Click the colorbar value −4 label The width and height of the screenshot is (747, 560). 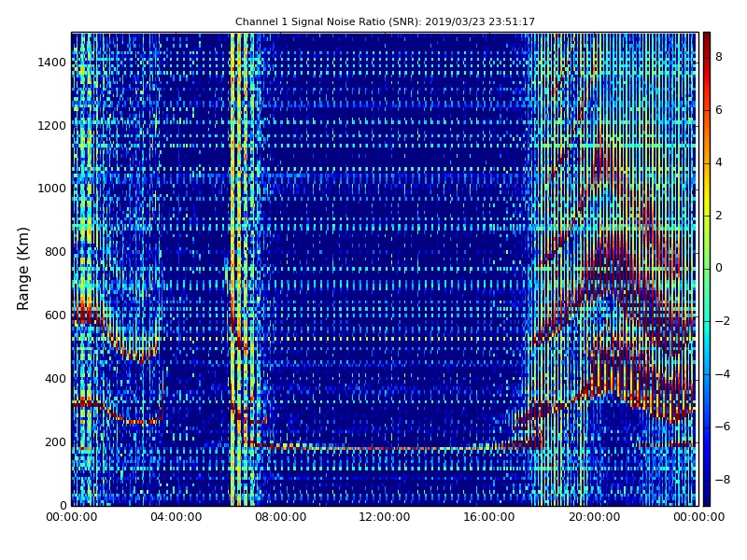(x=723, y=374)
